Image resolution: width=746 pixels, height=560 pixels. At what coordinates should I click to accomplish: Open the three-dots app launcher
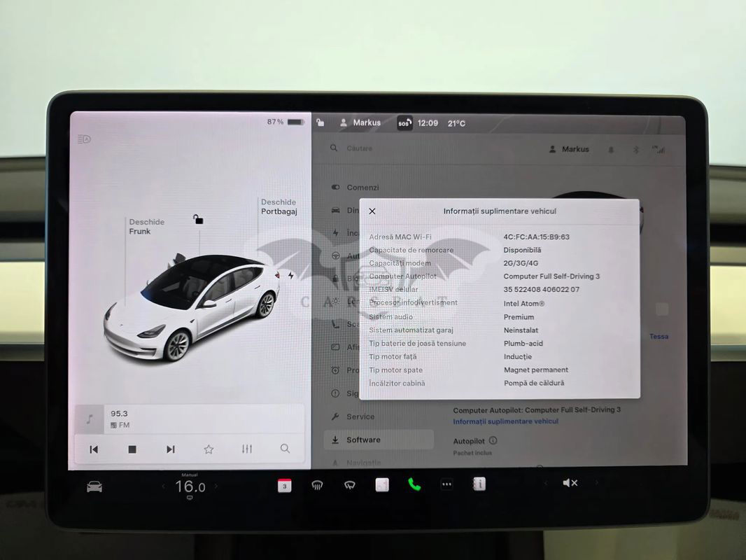446,484
